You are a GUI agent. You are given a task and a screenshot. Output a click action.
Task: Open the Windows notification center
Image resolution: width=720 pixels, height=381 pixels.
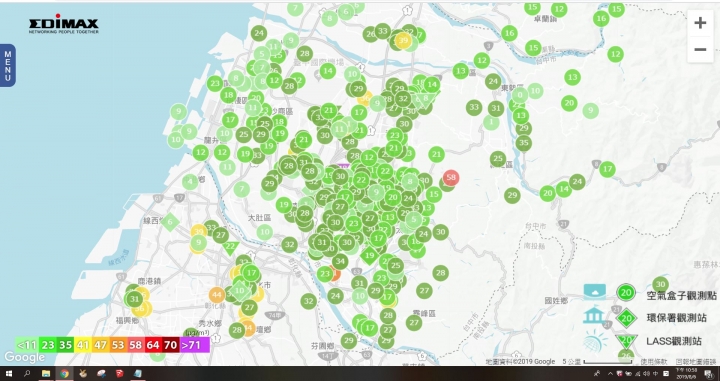tap(709, 374)
